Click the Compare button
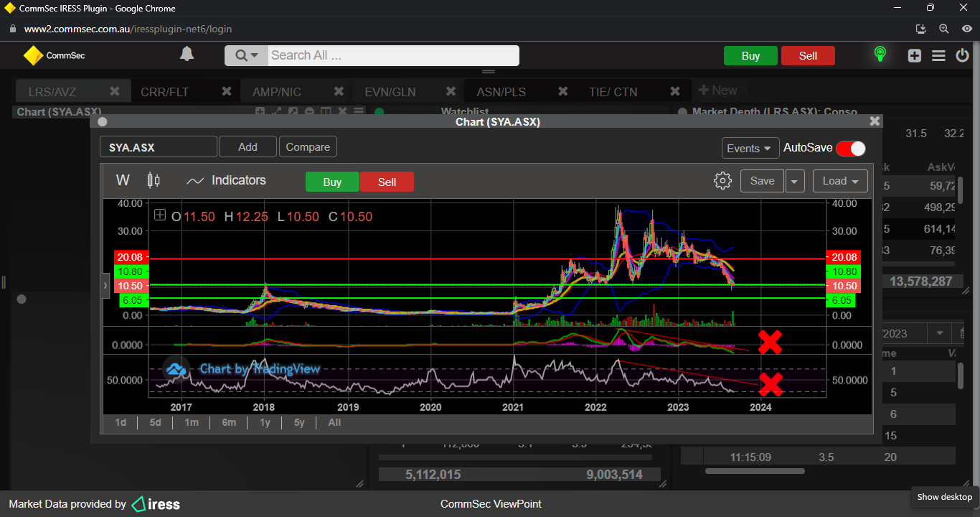The height and width of the screenshot is (517, 980). click(x=308, y=147)
